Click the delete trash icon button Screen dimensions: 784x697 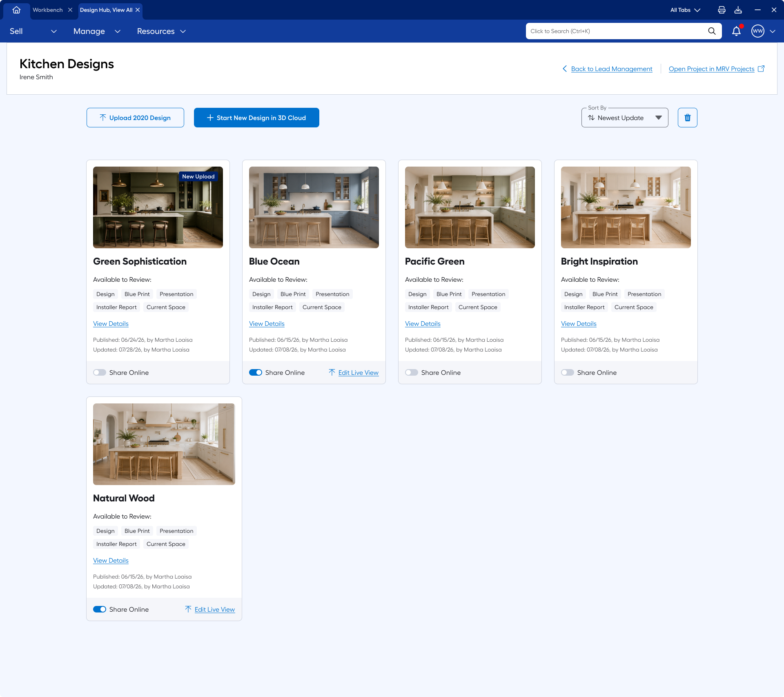coord(688,118)
